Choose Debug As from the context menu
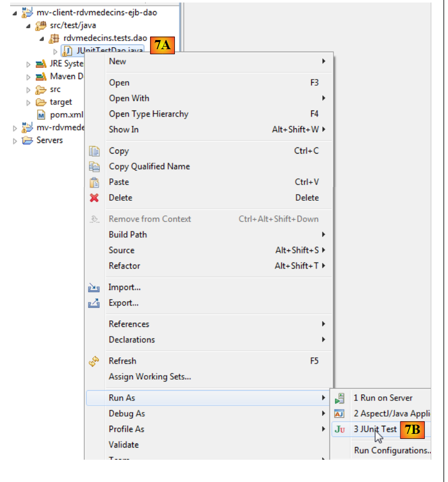The height and width of the screenshot is (482, 448). tap(127, 414)
